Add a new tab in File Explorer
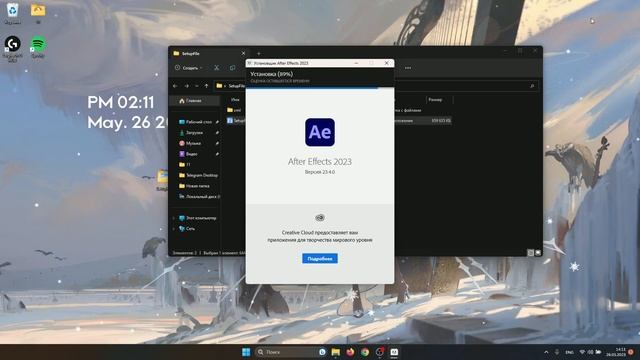This screenshot has height=360, width=640. [259, 53]
